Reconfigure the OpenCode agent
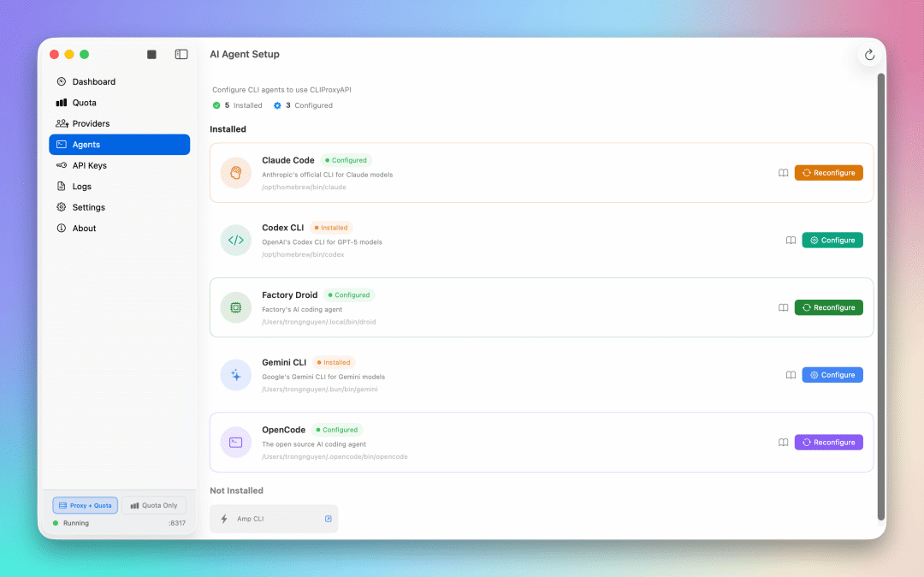924x577 pixels. pyautogui.click(x=828, y=442)
